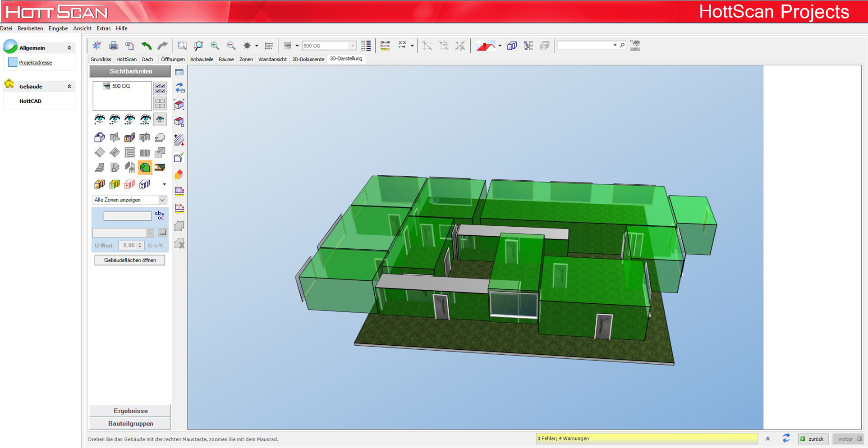Select HottCAD under Gebäude
868x448 pixels.
tap(30, 101)
